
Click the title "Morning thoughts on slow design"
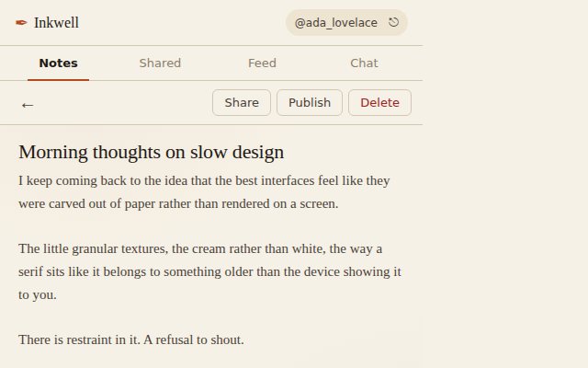(x=151, y=152)
